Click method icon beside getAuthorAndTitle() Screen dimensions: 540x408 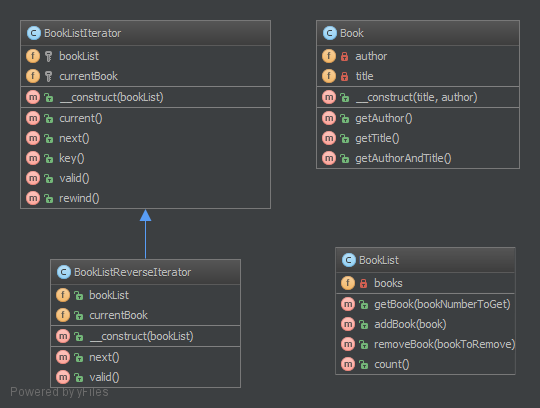pos(329,158)
